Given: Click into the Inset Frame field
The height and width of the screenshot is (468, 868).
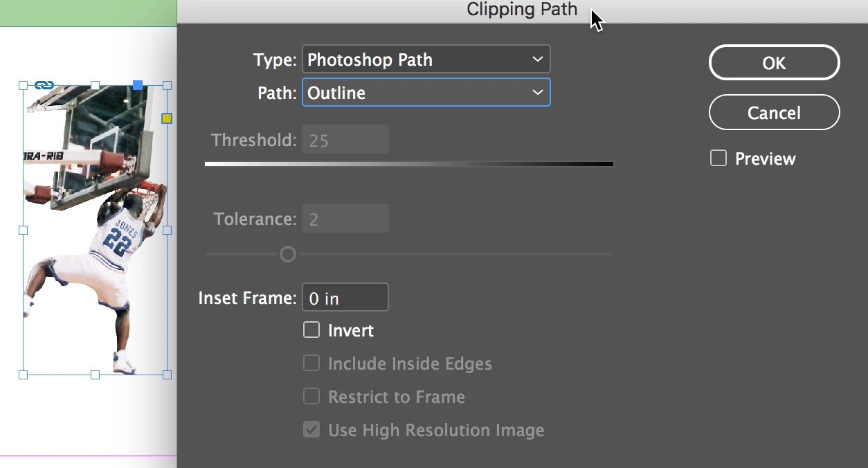Looking at the screenshot, I should (x=345, y=298).
